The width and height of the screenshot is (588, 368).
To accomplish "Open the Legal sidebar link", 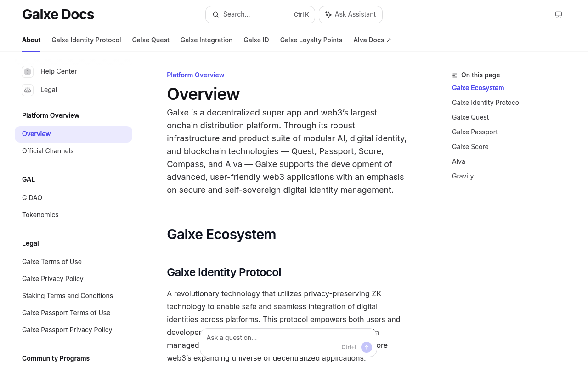I will pos(49,90).
